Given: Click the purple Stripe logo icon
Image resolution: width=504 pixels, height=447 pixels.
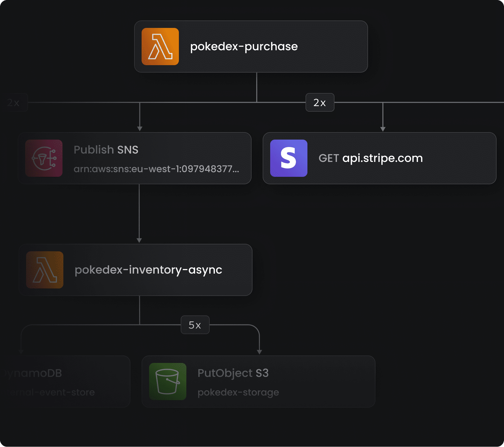Looking at the screenshot, I should tap(288, 158).
